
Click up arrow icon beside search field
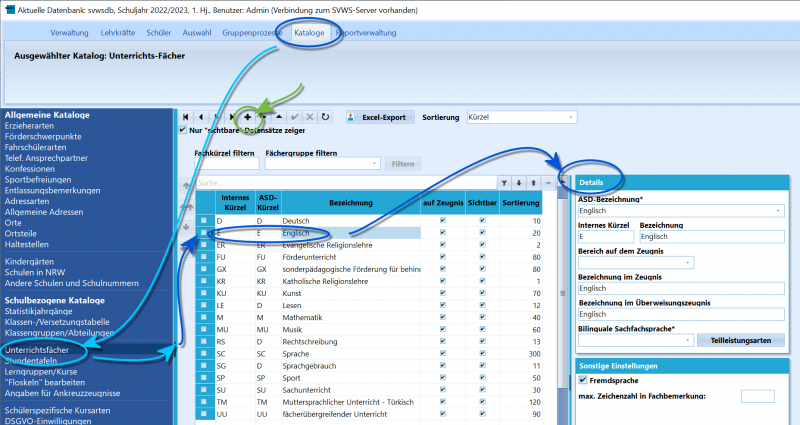534,183
